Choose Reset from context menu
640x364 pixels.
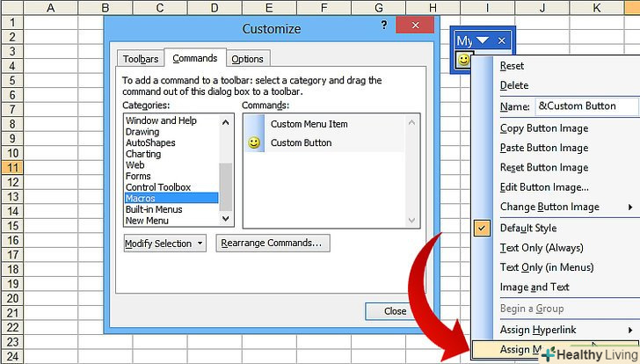512,66
